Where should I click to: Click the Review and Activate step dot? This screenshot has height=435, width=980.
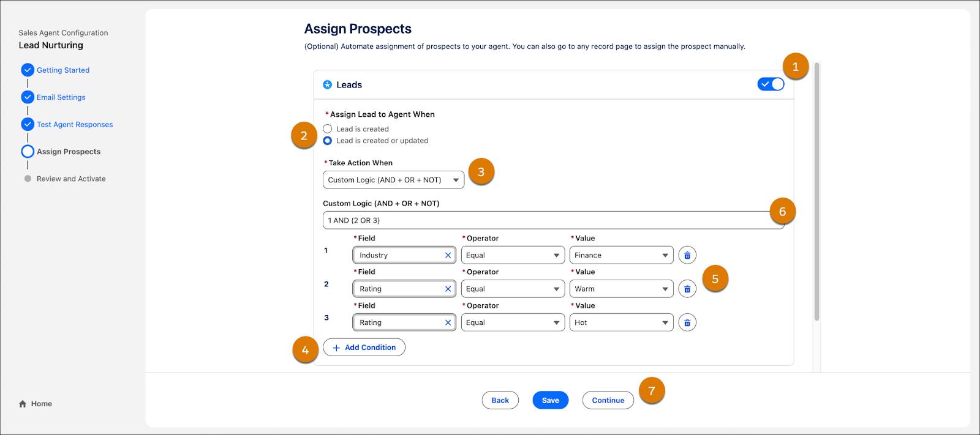(28, 179)
